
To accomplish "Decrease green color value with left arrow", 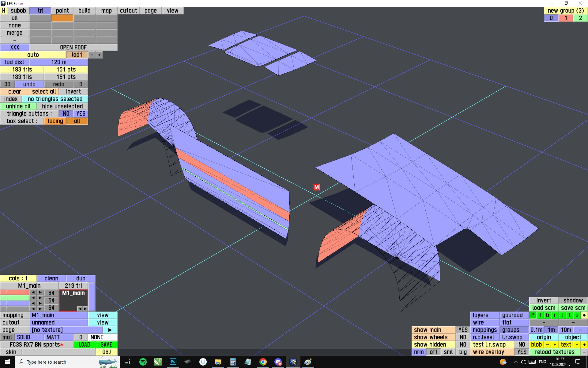I will coord(33,298).
